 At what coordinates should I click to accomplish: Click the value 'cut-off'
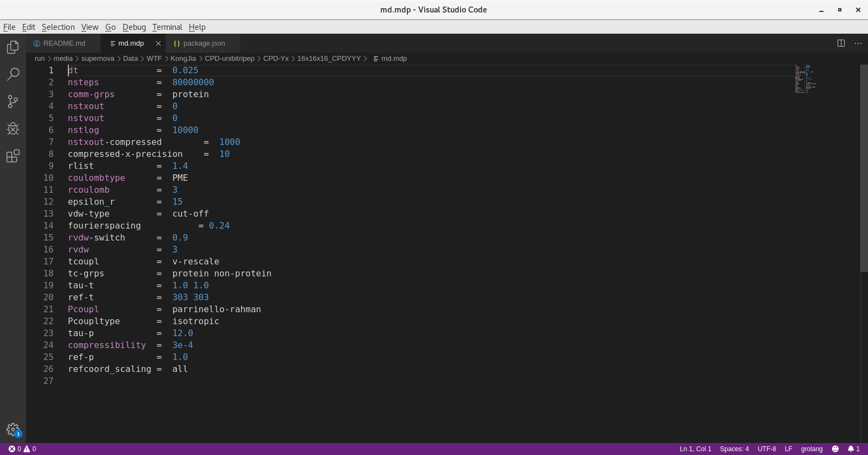(x=190, y=214)
